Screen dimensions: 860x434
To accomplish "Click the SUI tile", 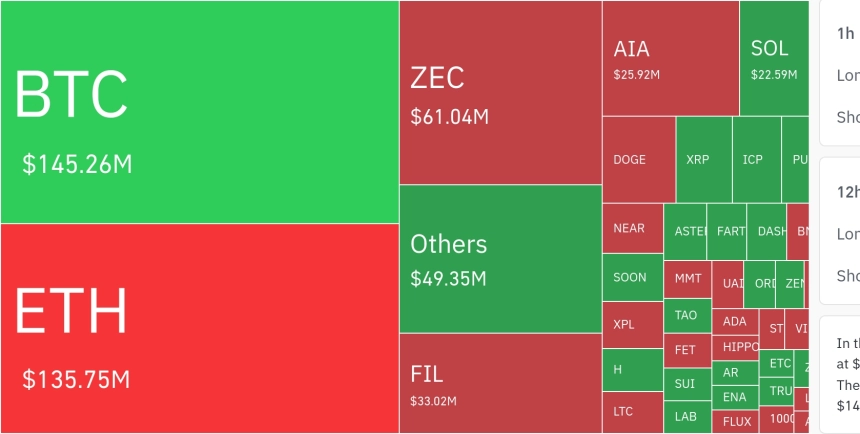I will tap(687, 383).
